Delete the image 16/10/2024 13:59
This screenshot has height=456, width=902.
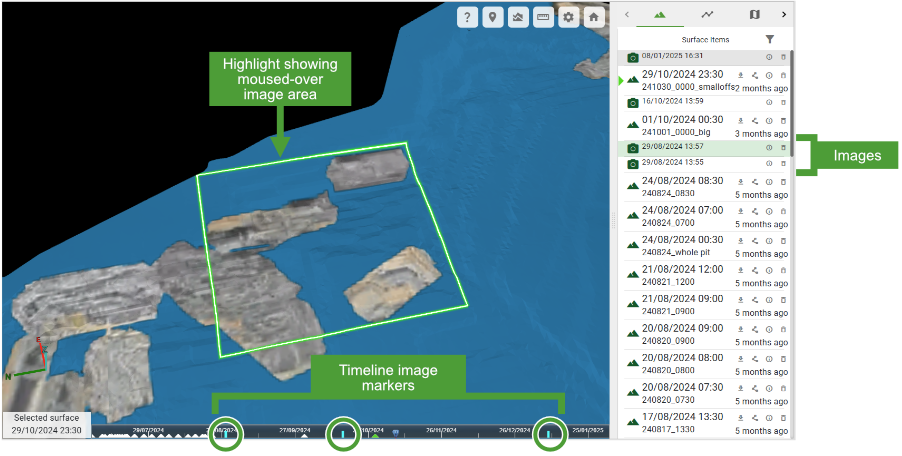tap(783, 102)
